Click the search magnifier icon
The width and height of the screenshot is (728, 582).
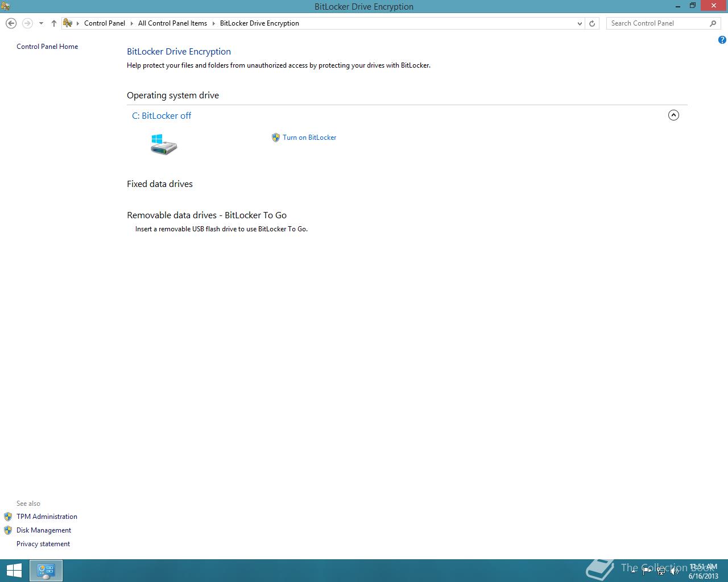[713, 23]
